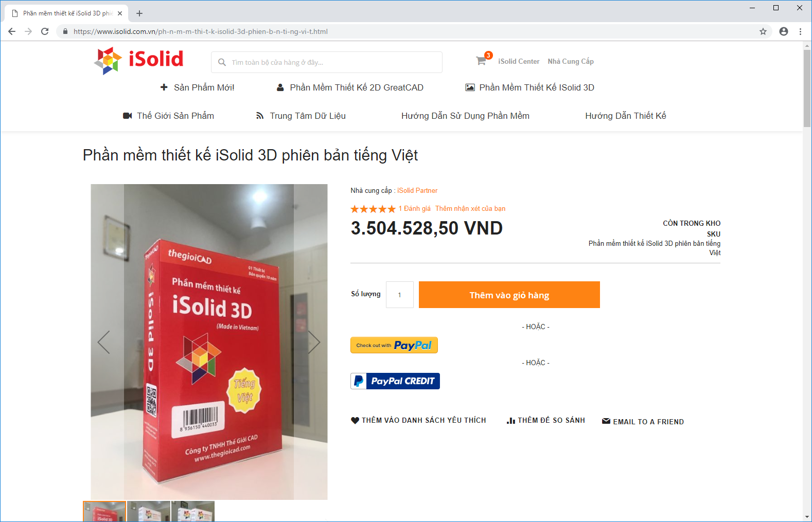812x522 pixels.
Task: Bookmark this page with star icon
Action: click(763, 31)
